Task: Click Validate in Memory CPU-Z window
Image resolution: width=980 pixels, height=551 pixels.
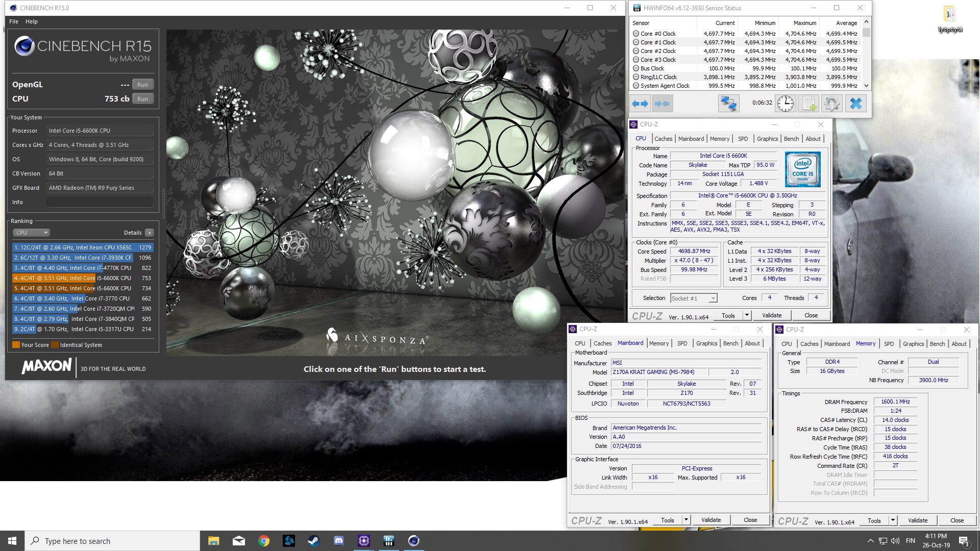Action: [x=917, y=520]
